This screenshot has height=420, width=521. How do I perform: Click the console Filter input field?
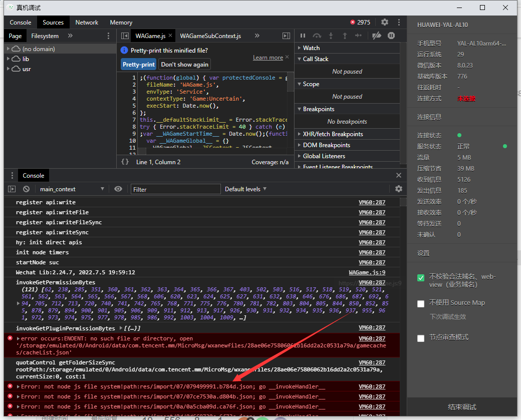pyautogui.click(x=175, y=189)
